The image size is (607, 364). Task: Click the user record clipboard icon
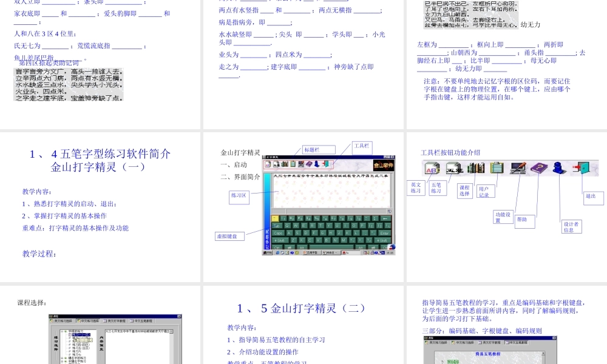tap(497, 167)
